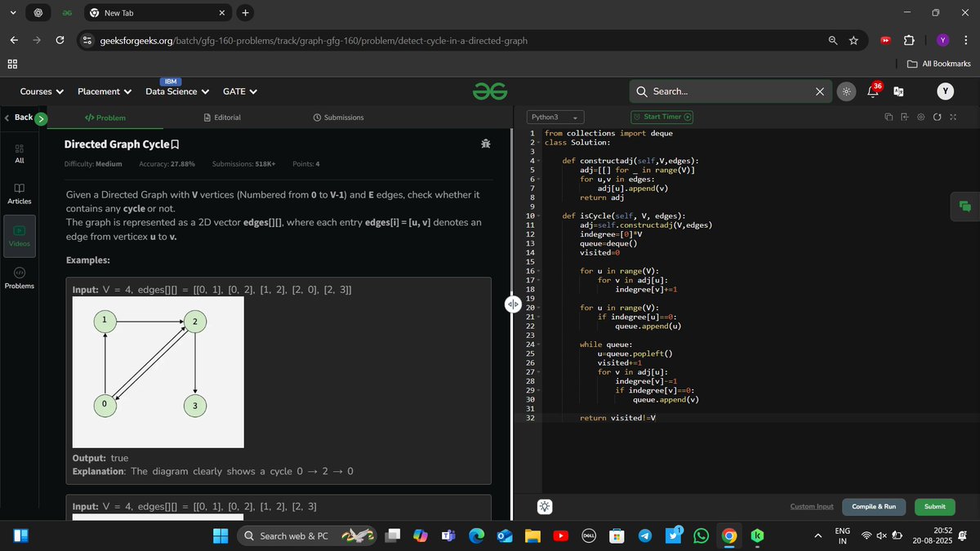Viewport: 980px width, 551px height.
Task: Toggle fullscreen mode for the code editor
Action: (x=952, y=118)
